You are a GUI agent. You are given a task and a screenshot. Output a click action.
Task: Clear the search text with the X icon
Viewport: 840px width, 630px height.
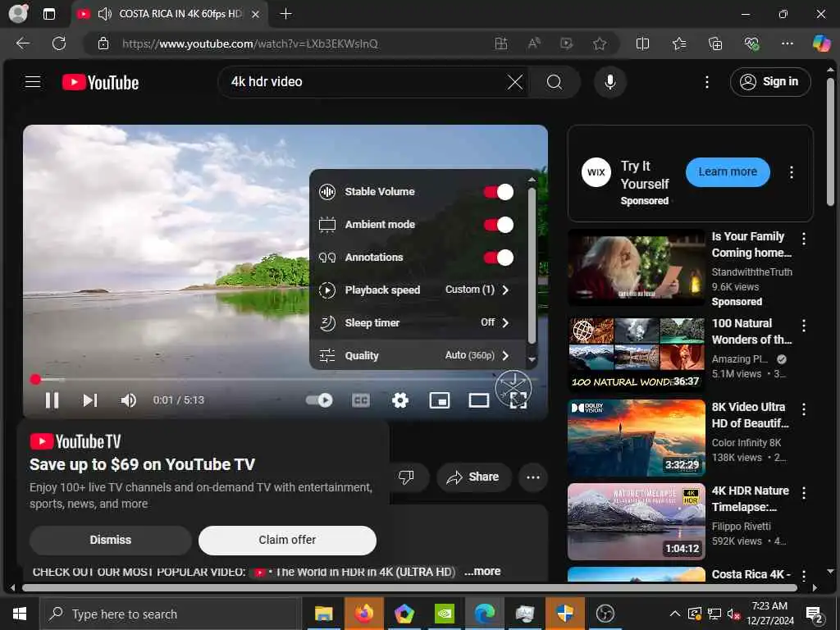[515, 82]
